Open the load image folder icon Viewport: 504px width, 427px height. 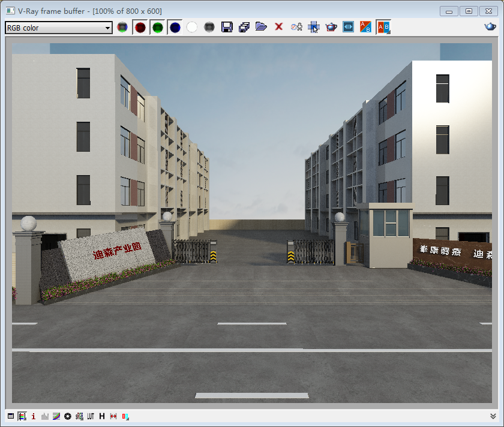click(261, 27)
